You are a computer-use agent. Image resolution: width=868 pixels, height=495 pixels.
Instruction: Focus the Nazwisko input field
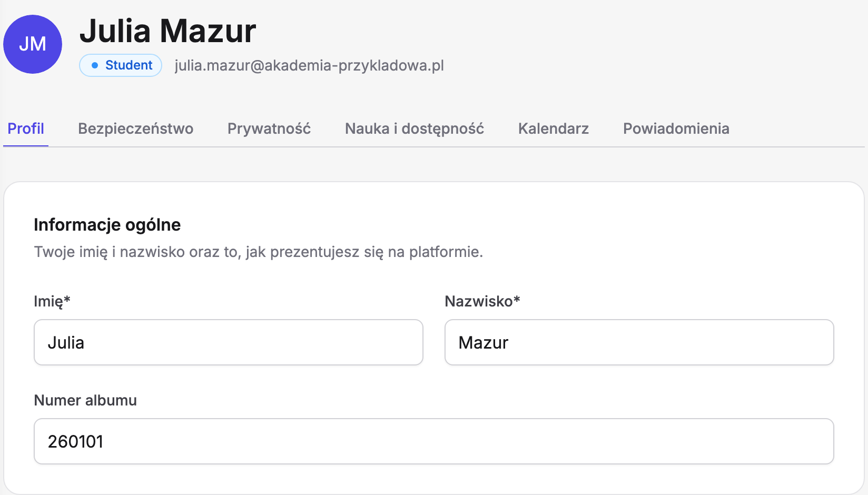click(639, 342)
